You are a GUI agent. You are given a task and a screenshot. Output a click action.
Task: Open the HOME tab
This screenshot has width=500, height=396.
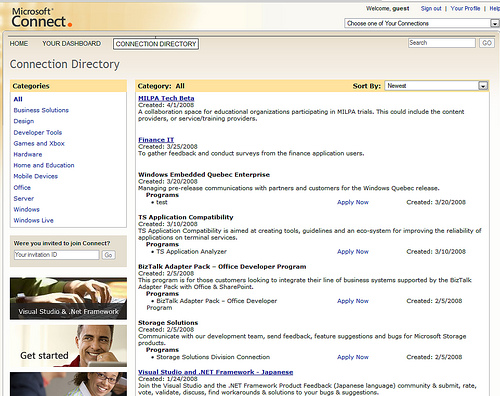coord(19,44)
